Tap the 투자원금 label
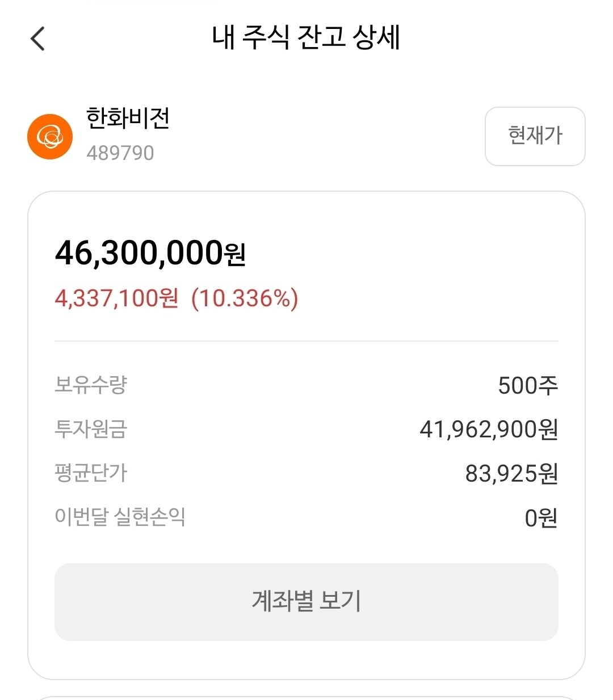 click(91, 429)
